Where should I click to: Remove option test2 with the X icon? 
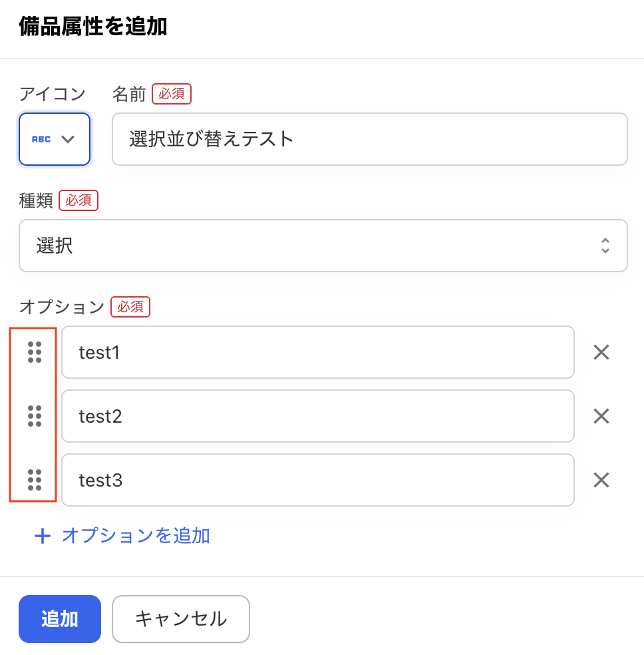coord(601,416)
